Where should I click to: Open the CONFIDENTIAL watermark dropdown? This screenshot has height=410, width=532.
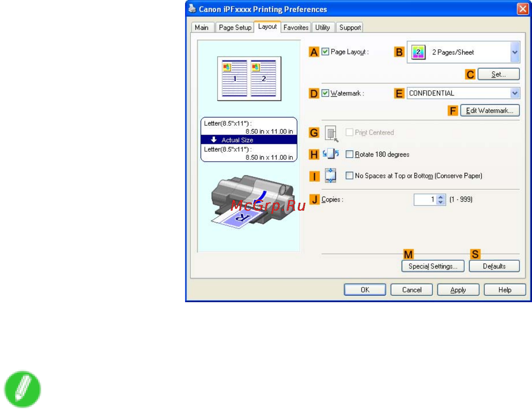tap(515, 93)
